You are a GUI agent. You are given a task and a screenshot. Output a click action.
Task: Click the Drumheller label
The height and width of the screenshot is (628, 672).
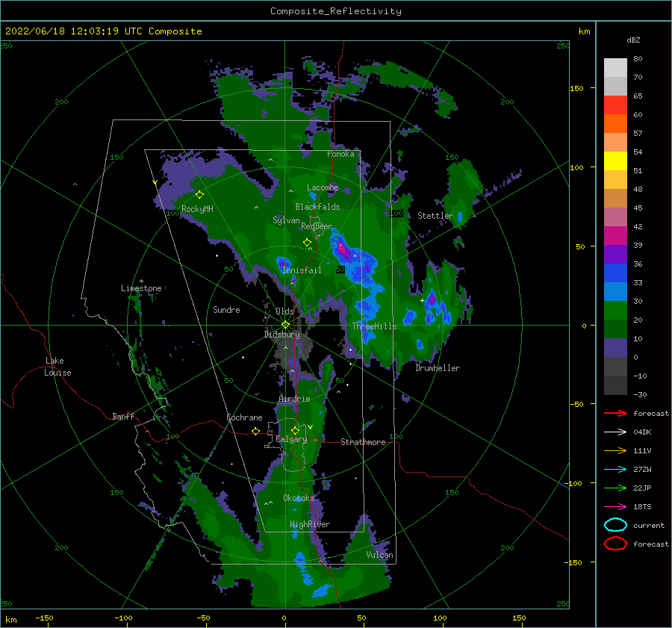point(438,368)
